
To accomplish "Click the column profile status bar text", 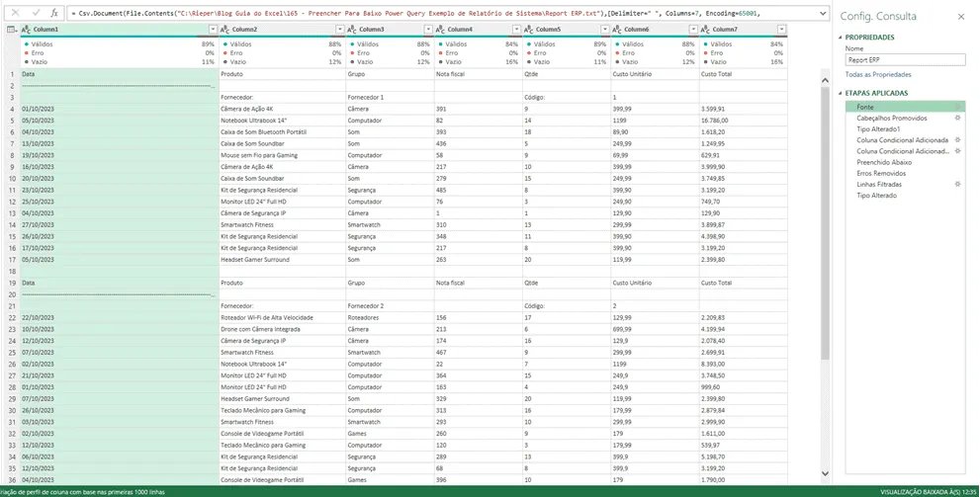I will [82, 492].
